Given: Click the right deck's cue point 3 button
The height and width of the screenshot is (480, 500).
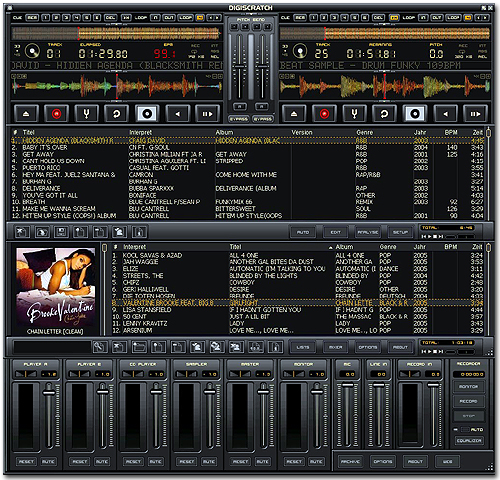Looking at the screenshot, I should pyautogui.click(x=334, y=17).
